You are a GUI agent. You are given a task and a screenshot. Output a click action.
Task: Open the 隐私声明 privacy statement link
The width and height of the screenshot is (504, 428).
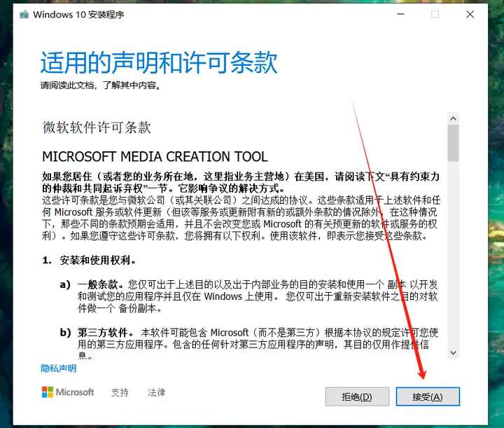59,368
